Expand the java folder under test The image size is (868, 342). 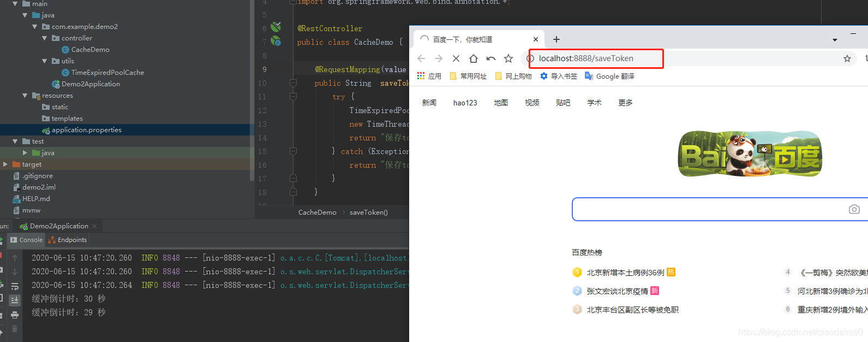click(25, 153)
